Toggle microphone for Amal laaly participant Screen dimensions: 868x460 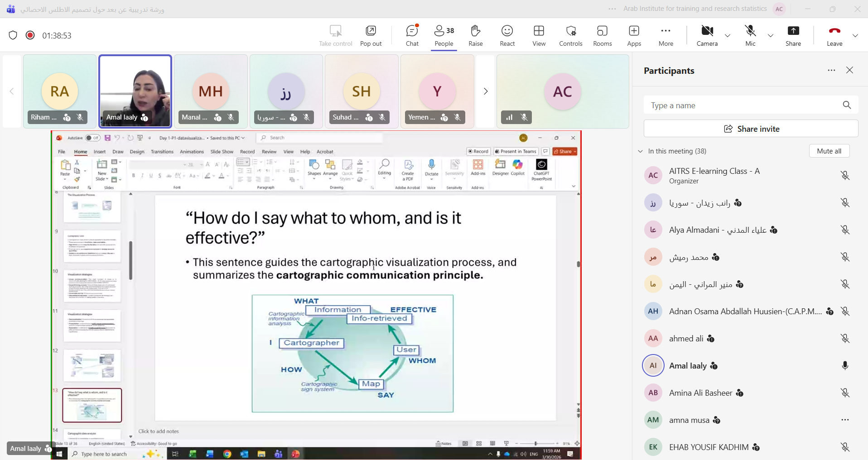pos(845,366)
